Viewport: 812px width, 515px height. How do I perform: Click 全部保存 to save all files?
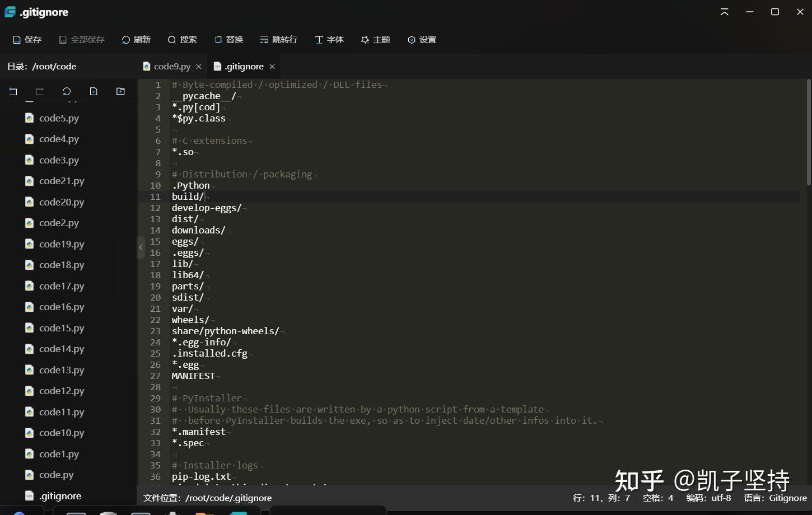coord(81,39)
